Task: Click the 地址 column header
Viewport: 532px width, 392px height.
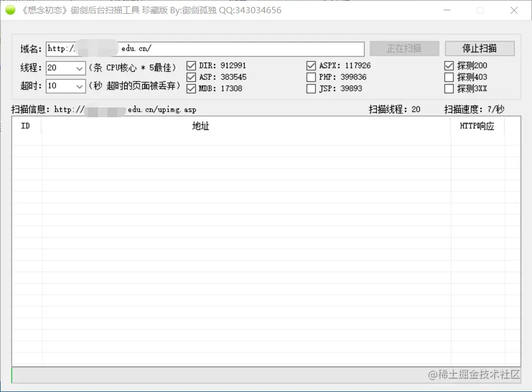Action: coord(201,126)
